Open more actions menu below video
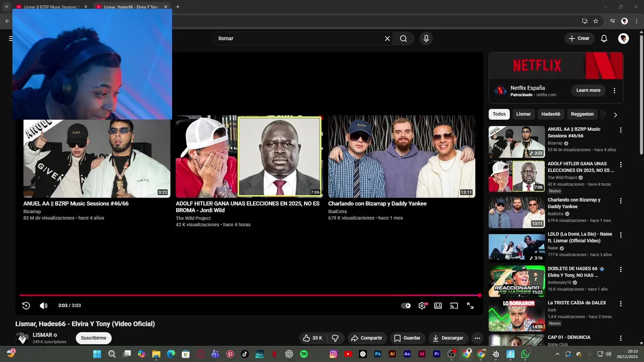The height and width of the screenshot is (362, 644). pos(477,338)
